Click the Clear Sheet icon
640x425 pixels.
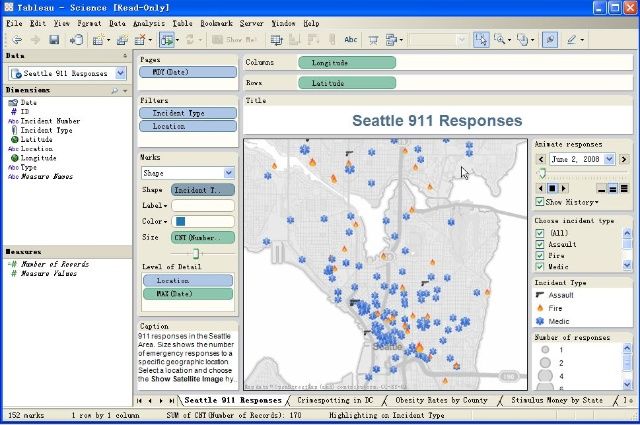140,40
